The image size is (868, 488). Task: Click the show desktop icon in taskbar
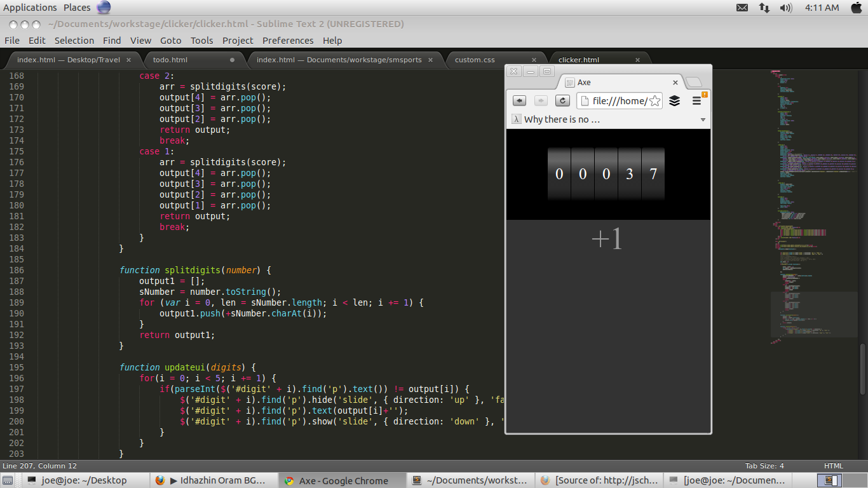pos(8,480)
